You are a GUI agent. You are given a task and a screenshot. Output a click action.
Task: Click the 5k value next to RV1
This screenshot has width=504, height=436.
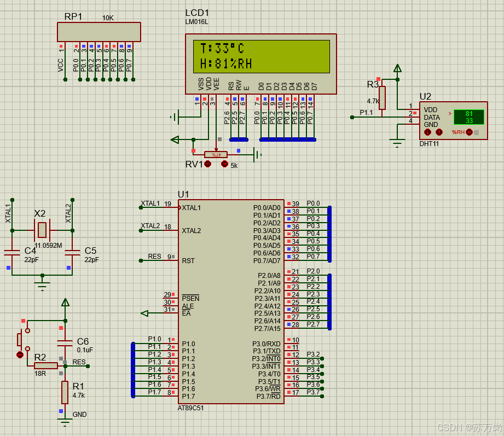coord(234,166)
